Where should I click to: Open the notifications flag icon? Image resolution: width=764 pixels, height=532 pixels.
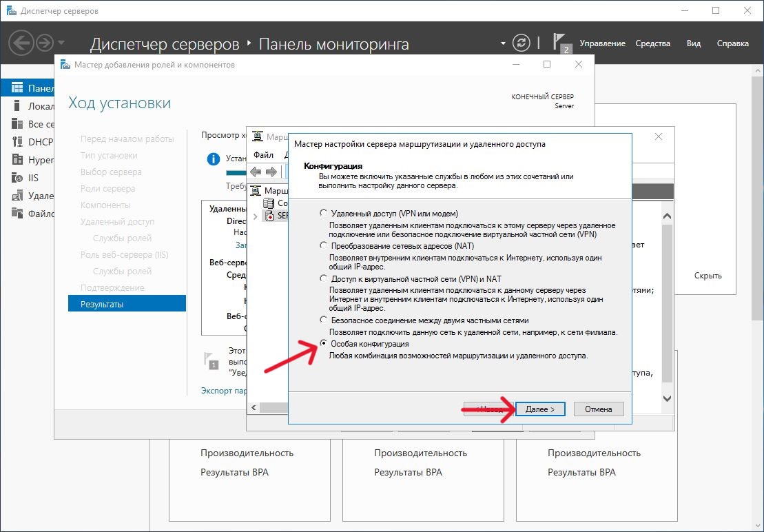(560, 43)
